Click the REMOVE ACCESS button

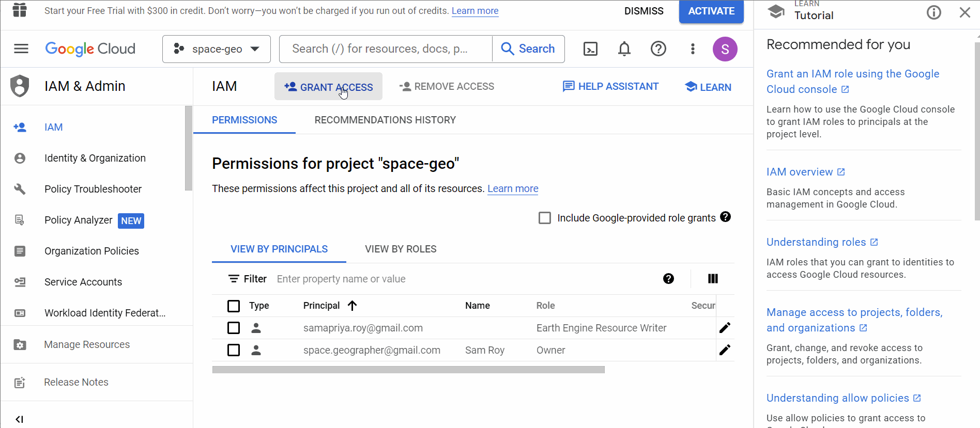[447, 87]
